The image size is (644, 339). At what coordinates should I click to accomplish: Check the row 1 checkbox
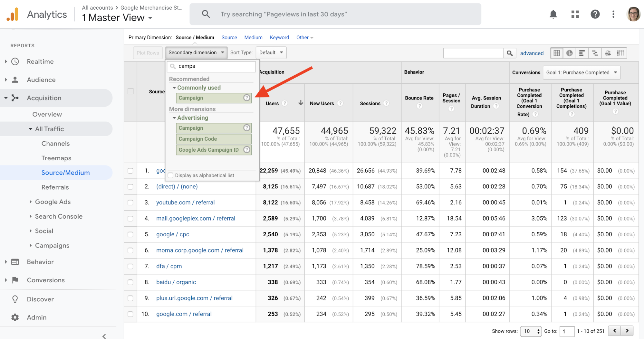pos(130,171)
